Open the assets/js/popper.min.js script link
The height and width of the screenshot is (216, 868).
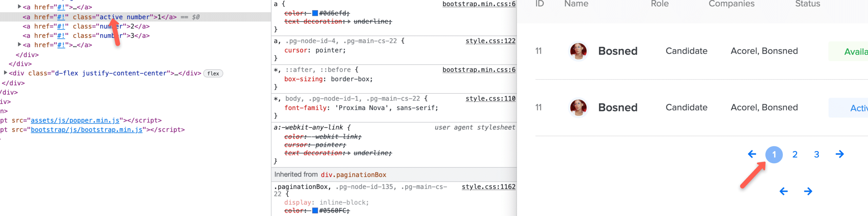pyautogui.click(x=75, y=120)
